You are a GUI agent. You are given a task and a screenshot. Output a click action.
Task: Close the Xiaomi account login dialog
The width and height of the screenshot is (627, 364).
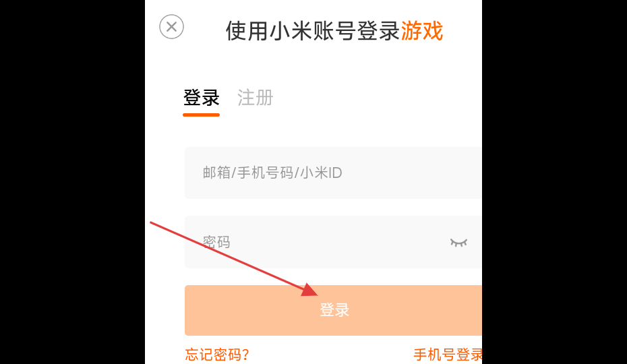point(171,27)
